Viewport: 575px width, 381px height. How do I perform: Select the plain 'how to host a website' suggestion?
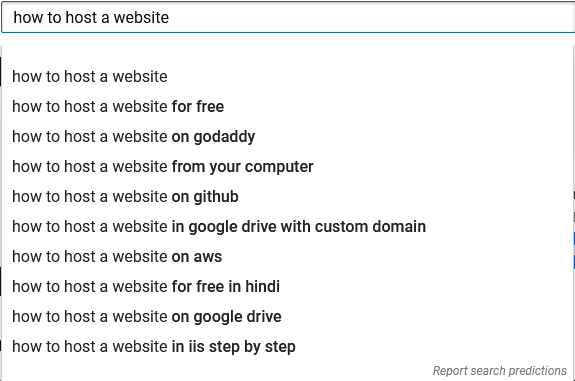tap(288, 77)
